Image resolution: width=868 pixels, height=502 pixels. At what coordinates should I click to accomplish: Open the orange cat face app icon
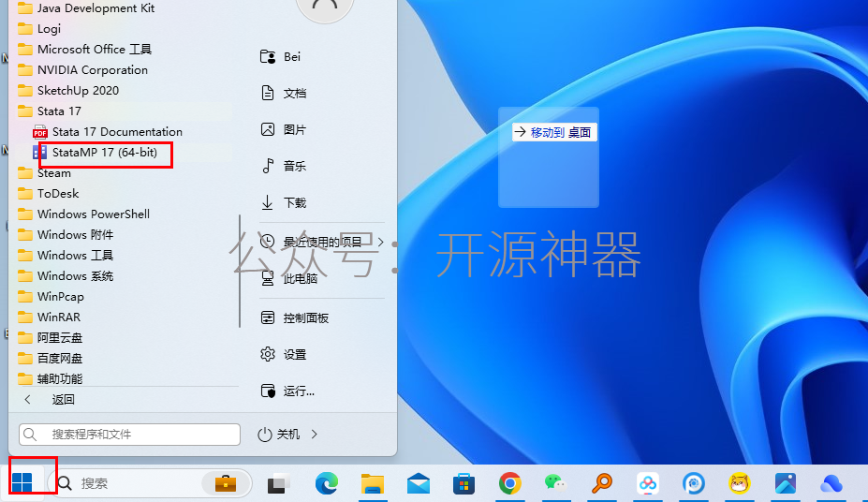point(739,483)
